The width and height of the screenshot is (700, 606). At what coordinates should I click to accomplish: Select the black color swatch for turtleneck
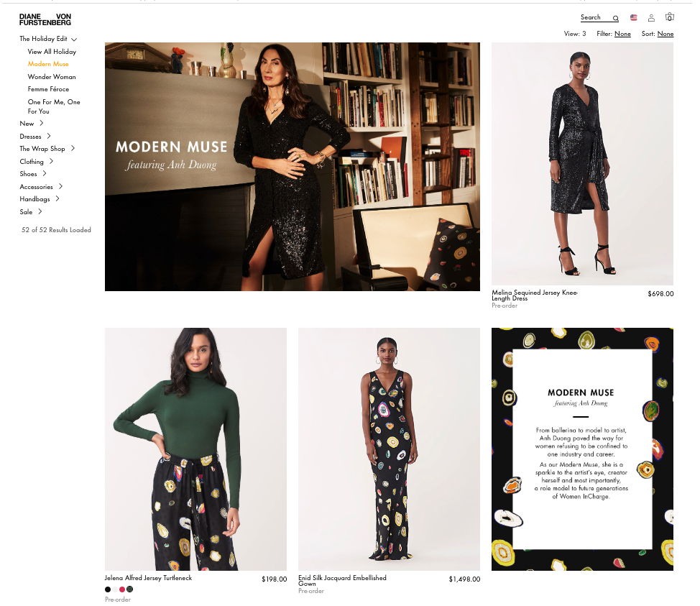(108, 589)
